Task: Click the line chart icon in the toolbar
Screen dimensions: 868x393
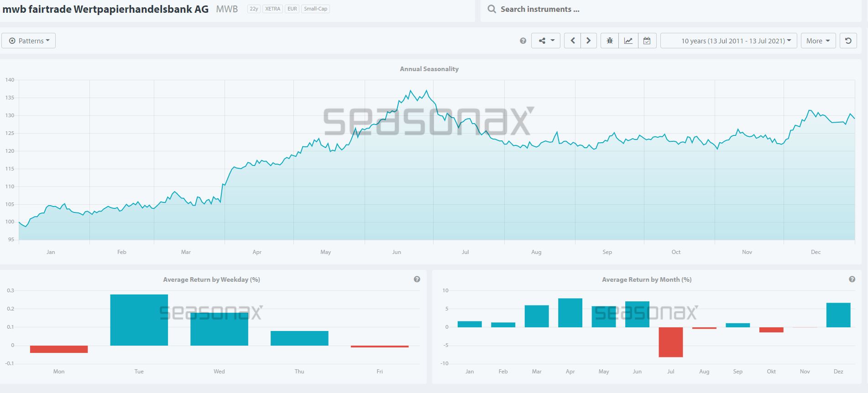Action: 628,41
